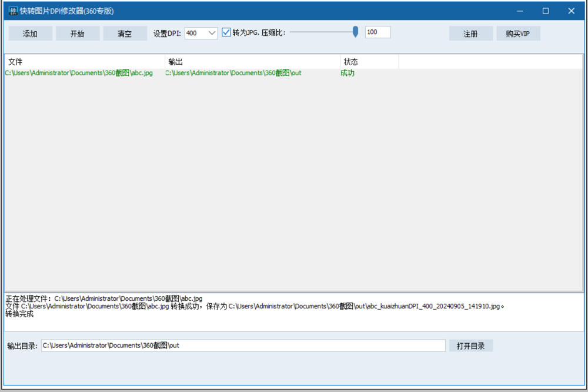
Task: Click the 成功 status cell
Action: coord(348,73)
